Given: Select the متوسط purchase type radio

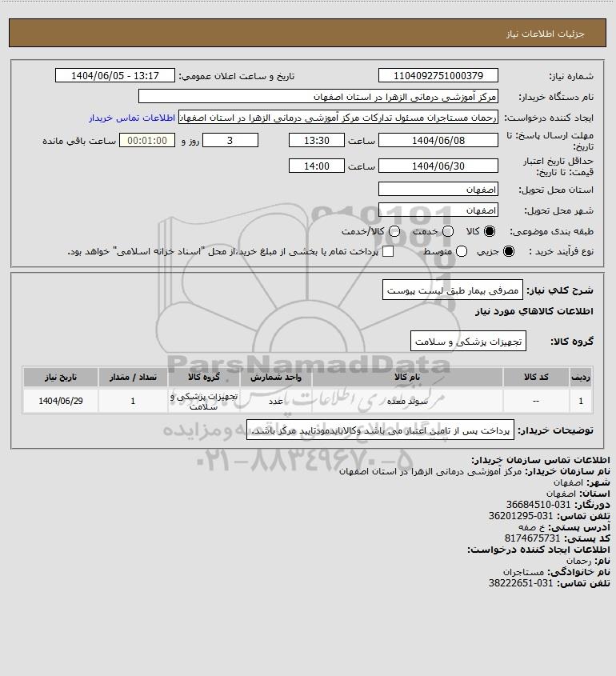Looking at the screenshot, I should point(462,251).
